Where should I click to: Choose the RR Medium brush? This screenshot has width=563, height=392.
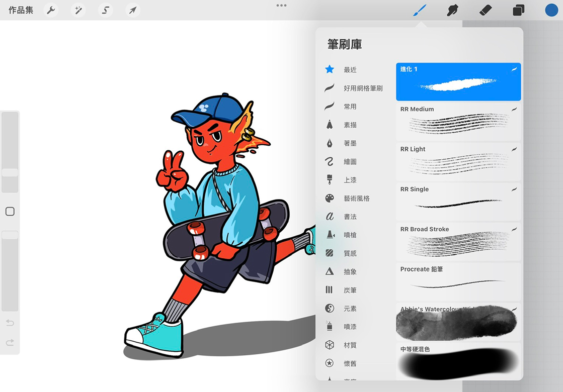458,122
